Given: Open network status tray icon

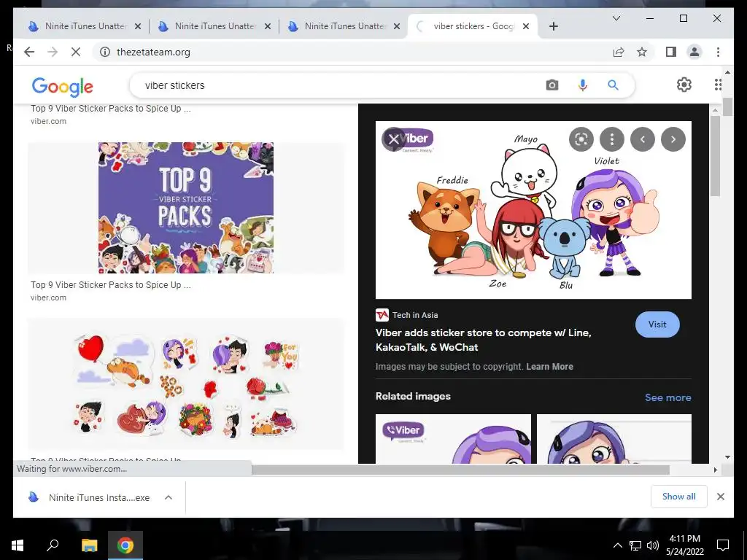Looking at the screenshot, I should (635, 545).
